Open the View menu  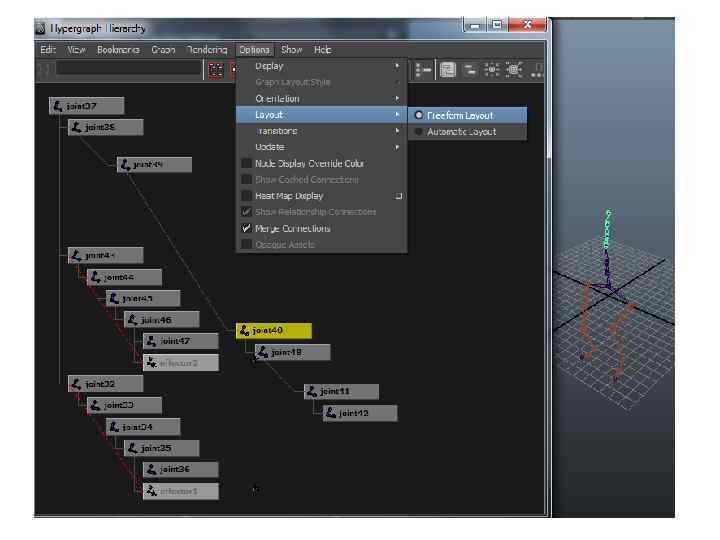76,50
